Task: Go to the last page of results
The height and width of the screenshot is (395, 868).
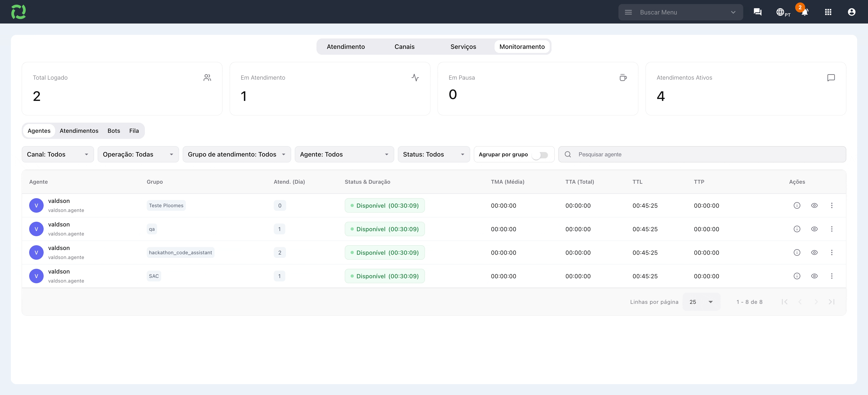Action: pyautogui.click(x=832, y=302)
